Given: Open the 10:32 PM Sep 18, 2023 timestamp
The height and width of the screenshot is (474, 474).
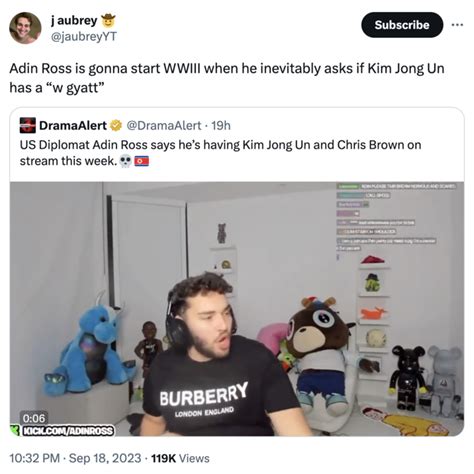Looking at the screenshot, I should 75,458.
